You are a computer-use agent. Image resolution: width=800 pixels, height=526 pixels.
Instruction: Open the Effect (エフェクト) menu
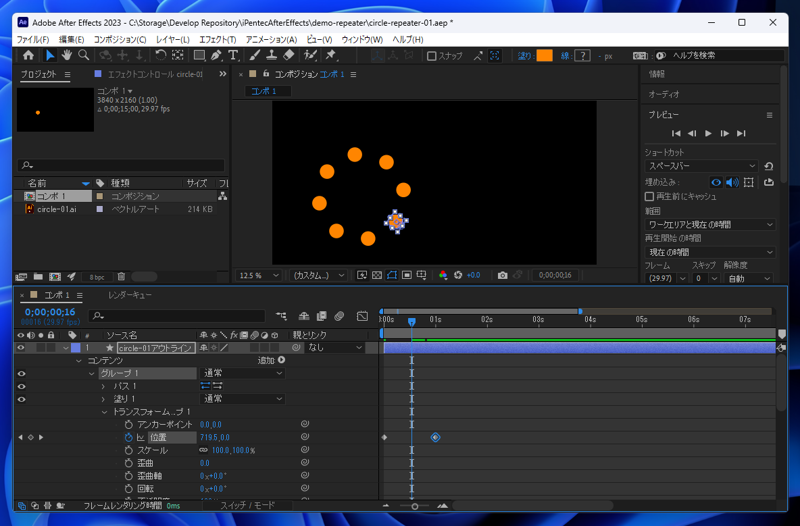(x=216, y=40)
